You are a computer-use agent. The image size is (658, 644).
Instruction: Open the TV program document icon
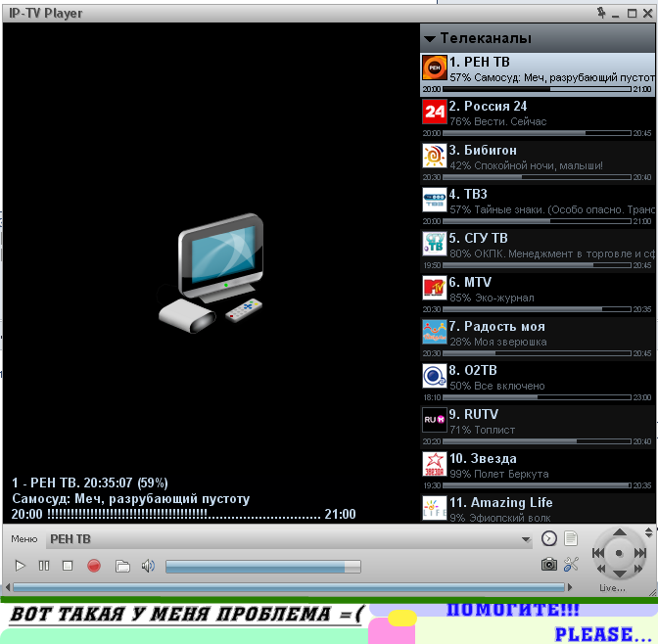coord(571,538)
